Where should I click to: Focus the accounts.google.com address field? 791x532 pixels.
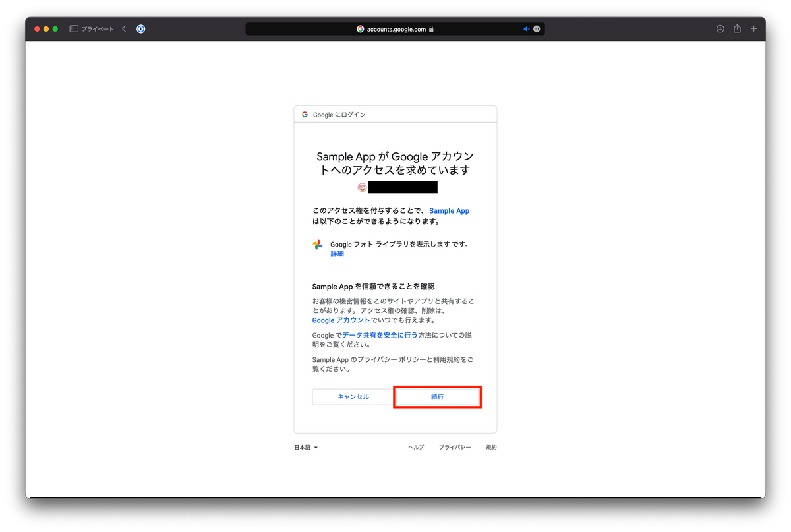tap(395, 29)
